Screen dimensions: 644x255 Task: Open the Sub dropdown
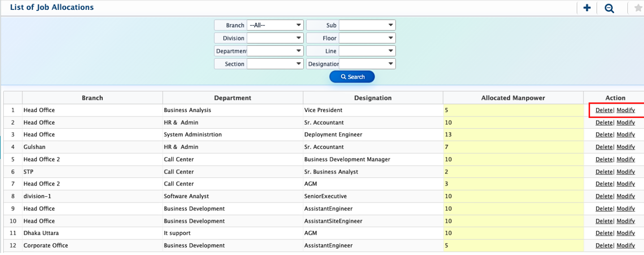(367, 25)
